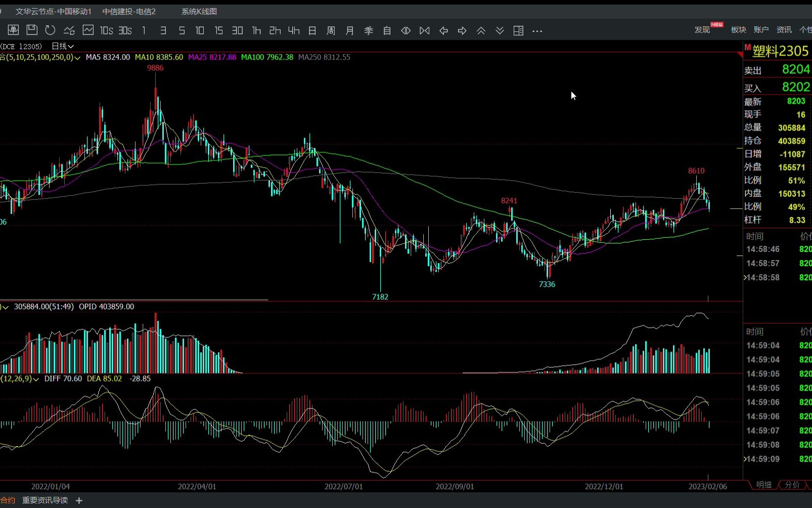Click the save disk icon
The image size is (812, 508).
pos(32,30)
